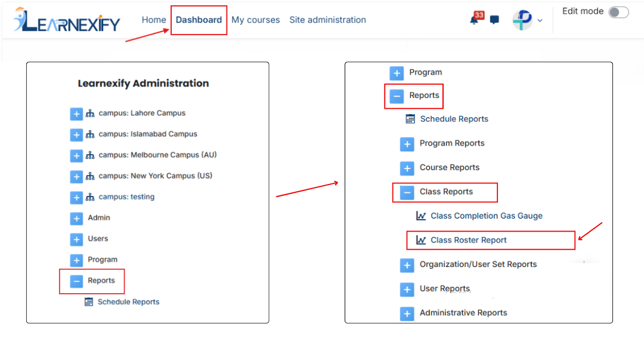Select the 'campus: Lahore Campus' text
The height and width of the screenshot is (338, 644).
pos(142,113)
